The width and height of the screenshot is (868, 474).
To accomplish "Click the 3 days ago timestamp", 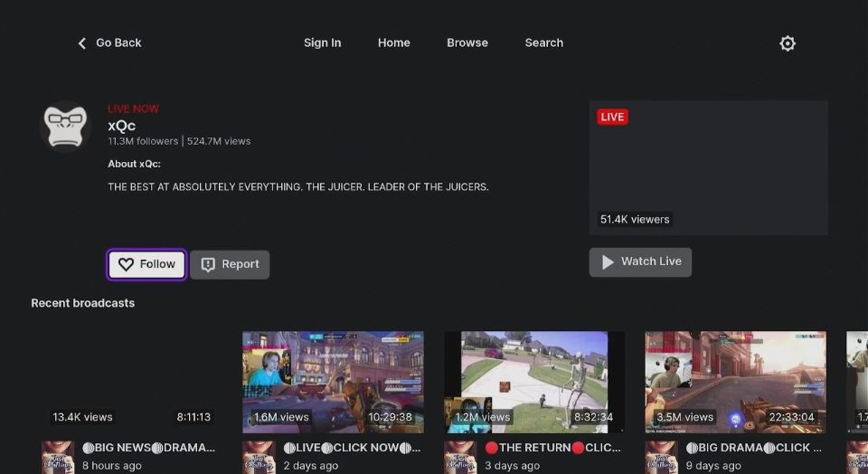I will [512, 466].
